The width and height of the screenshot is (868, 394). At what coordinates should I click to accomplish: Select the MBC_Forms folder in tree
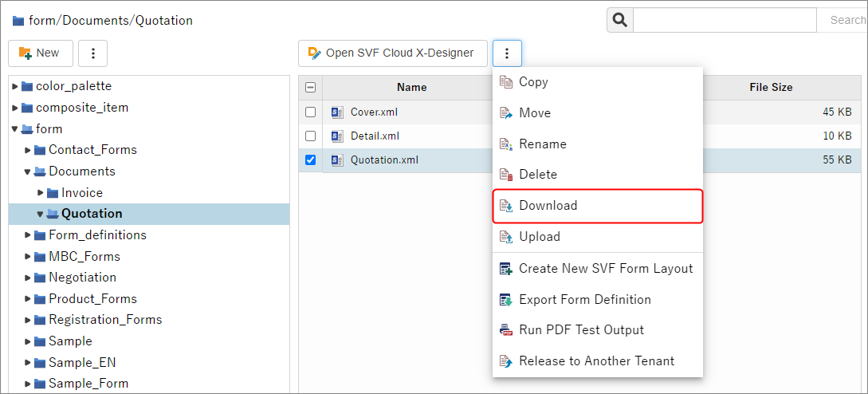point(84,257)
